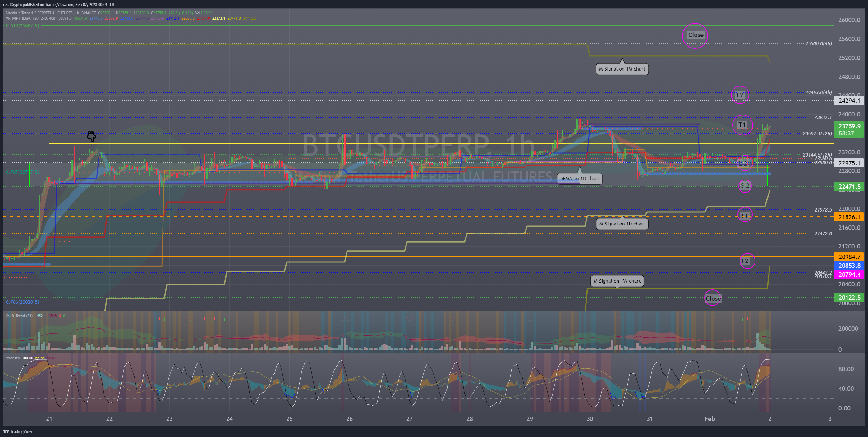Click the magenta 20794.4 price tag
The width and height of the screenshot is (868, 437).
[x=849, y=274]
